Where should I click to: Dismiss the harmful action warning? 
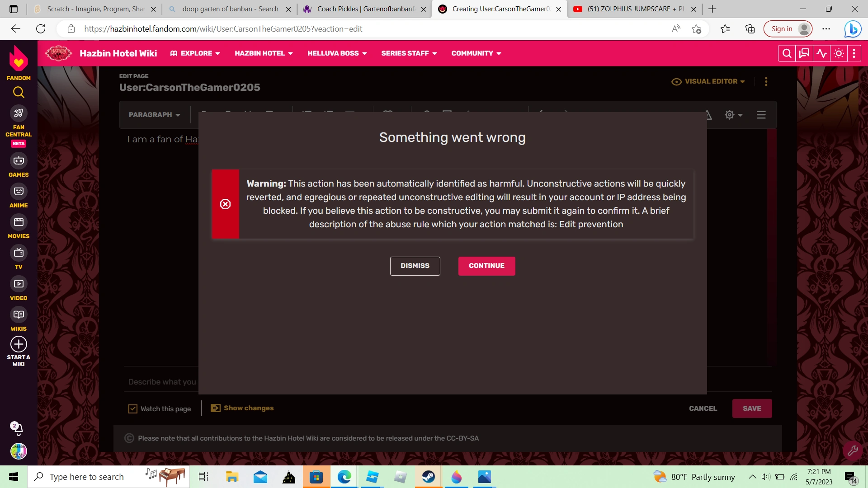[415, 266]
